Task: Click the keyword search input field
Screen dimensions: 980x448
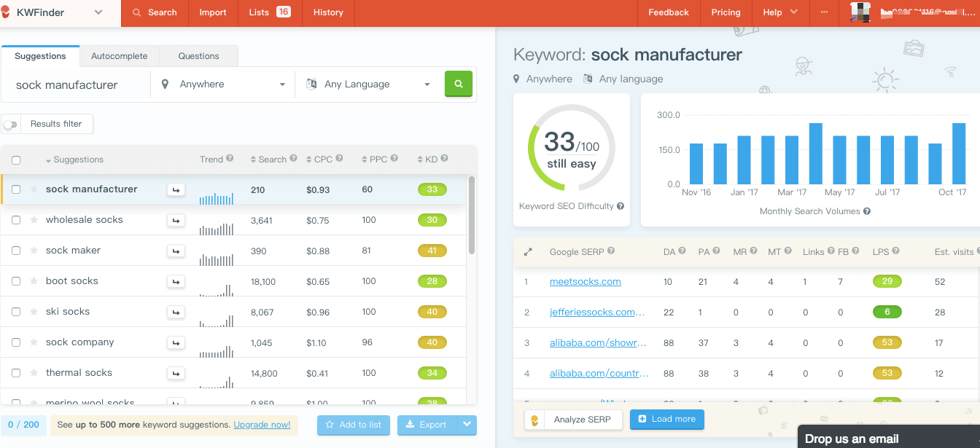Action: pos(77,85)
